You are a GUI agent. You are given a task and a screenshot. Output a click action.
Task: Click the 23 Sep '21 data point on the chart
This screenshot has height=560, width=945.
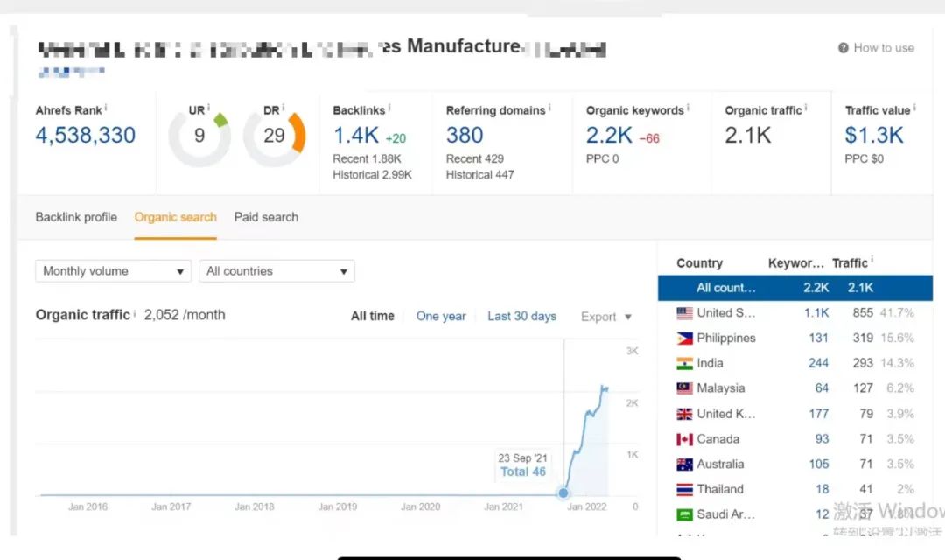[x=563, y=493]
